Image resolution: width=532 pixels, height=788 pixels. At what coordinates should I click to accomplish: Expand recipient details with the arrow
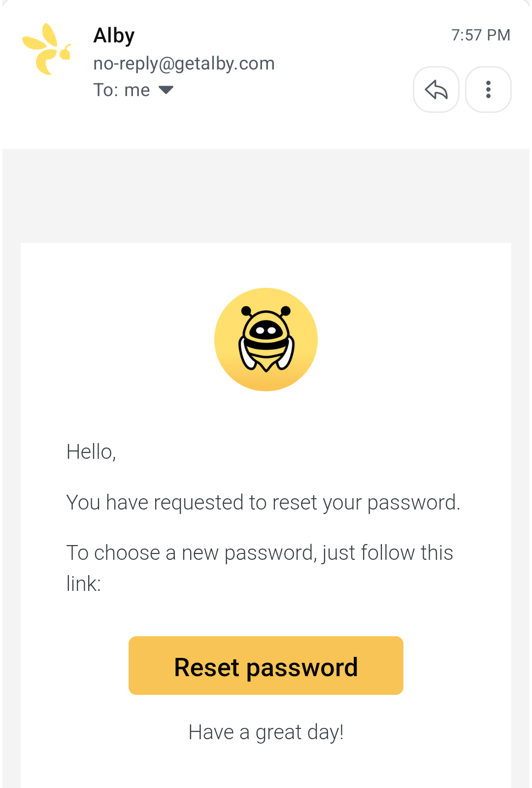(166, 90)
